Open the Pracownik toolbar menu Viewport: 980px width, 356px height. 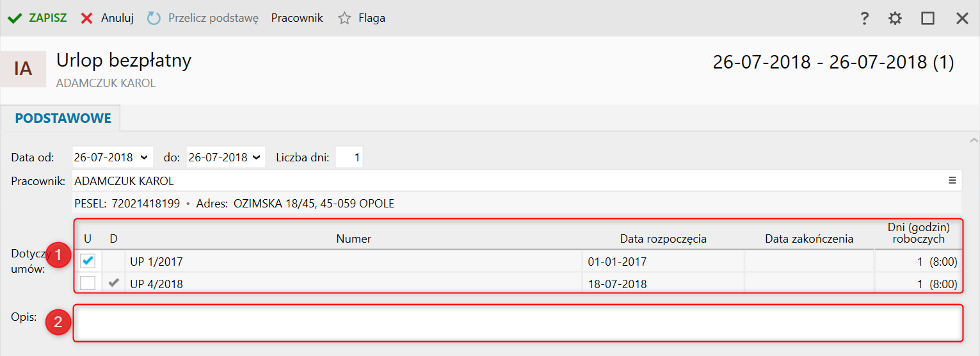pyautogui.click(x=297, y=19)
